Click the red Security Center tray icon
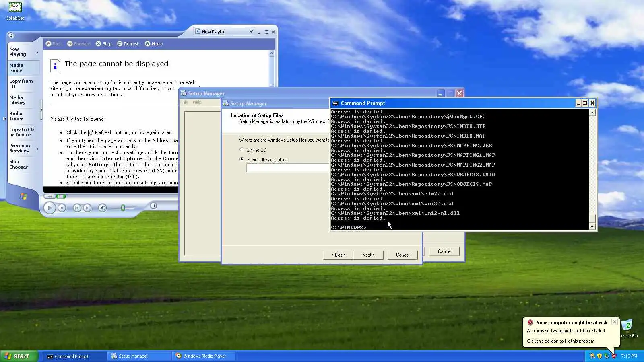Viewport: 644px width, 362px height. 614,356
